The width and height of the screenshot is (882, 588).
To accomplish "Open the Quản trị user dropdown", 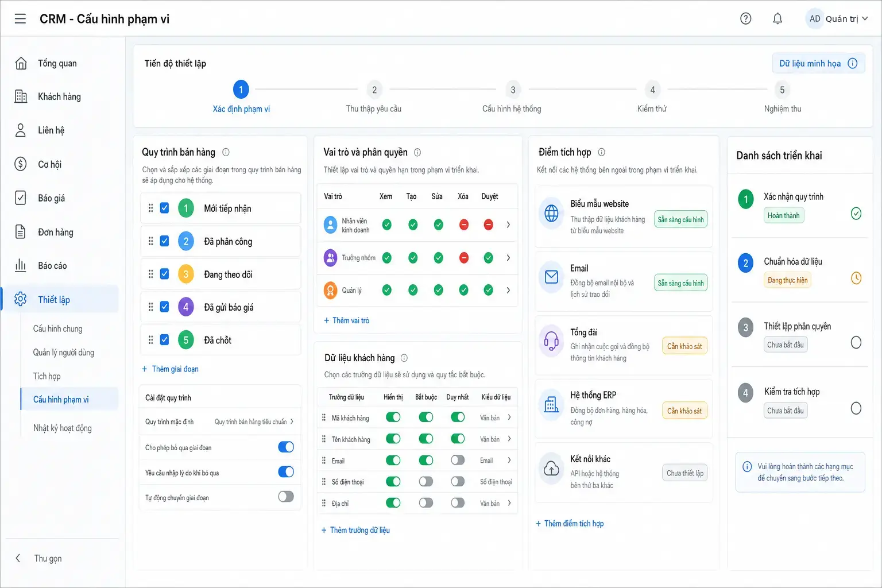I will tap(838, 18).
